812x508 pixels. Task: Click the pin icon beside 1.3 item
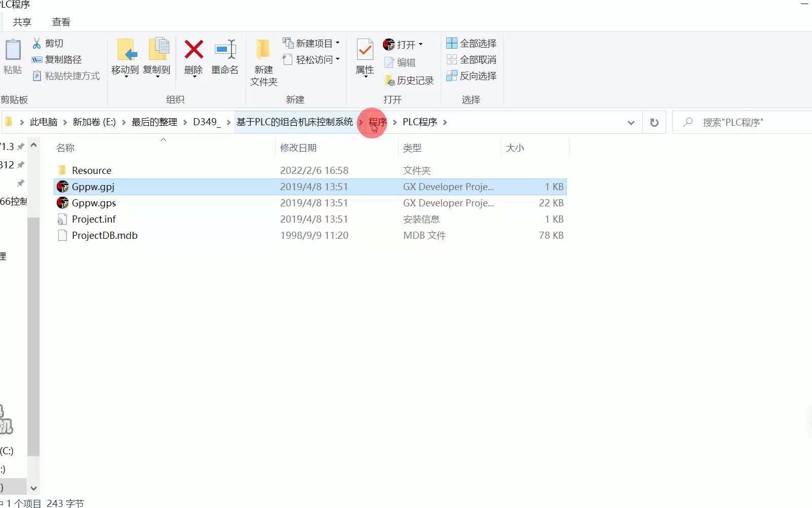pyautogui.click(x=21, y=147)
